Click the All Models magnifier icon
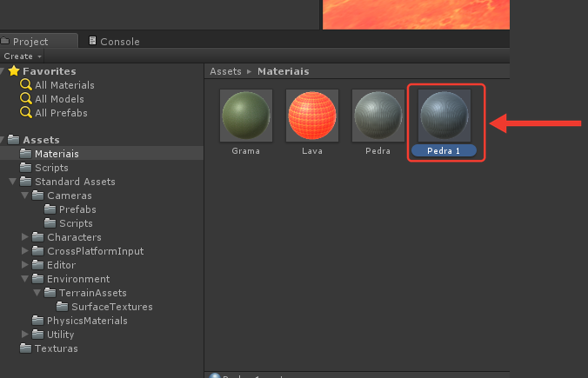 point(26,98)
